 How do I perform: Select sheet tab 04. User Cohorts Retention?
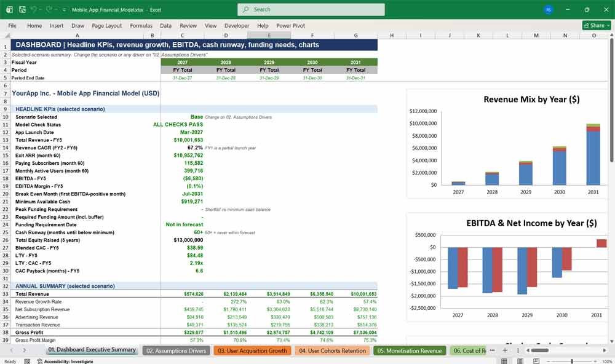pyautogui.click(x=332, y=350)
